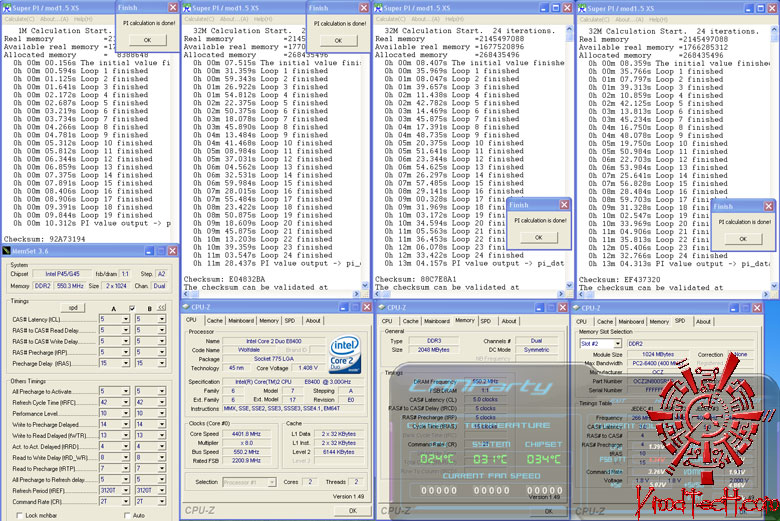Open Calculate(C) menu in the 1M Super PI window
Viewport: 780px width, 521px height.
click(19, 19)
